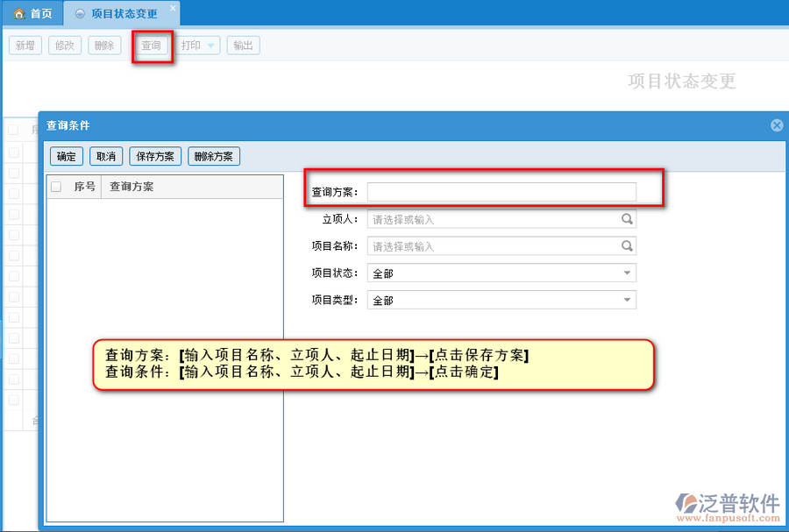Switch to 项目状态变更 tab
This screenshot has height=532, width=789.
(x=124, y=13)
